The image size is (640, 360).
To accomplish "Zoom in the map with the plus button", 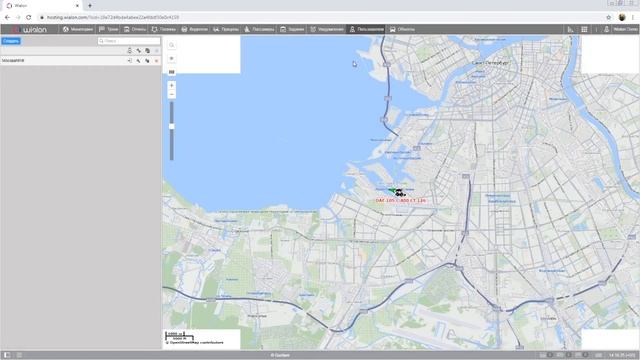I will [172, 85].
